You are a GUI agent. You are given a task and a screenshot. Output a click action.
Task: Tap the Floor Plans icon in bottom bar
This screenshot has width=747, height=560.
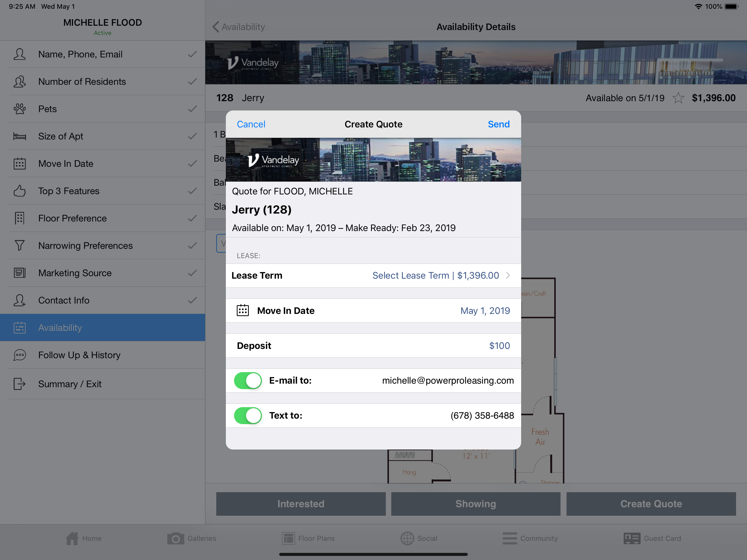[x=288, y=538]
